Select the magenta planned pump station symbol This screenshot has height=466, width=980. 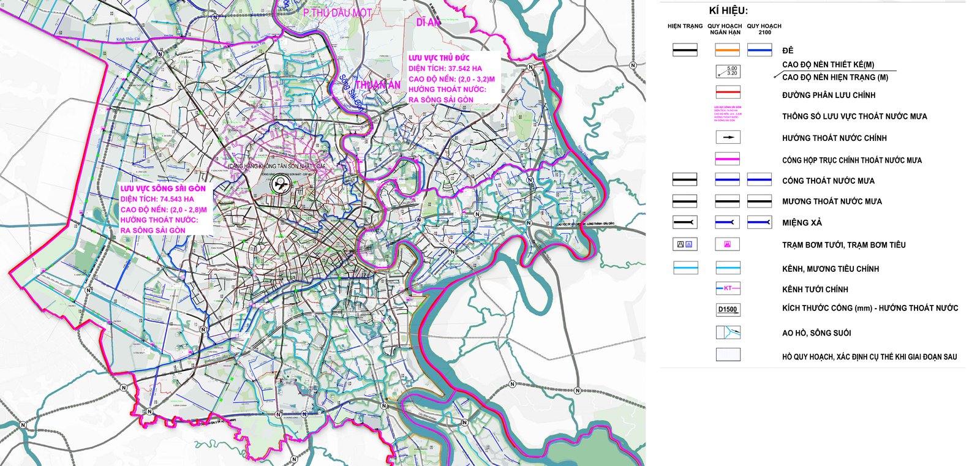pyautogui.click(x=727, y=244)
